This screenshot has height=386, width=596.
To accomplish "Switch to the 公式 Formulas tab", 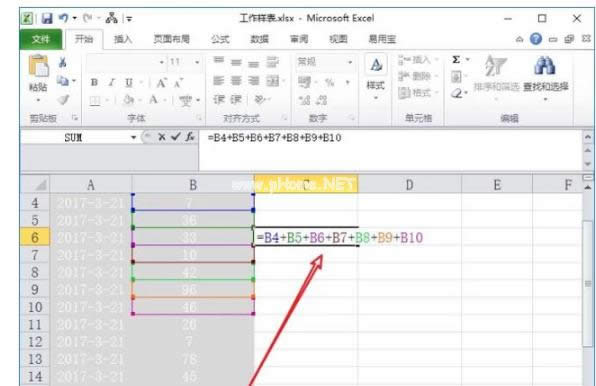I will pos(220,39).
